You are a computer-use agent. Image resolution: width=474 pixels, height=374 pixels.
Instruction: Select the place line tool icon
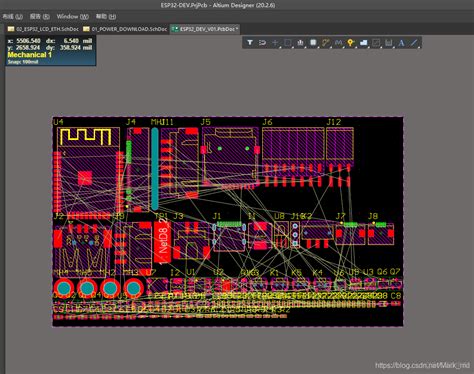coord(414,43)
